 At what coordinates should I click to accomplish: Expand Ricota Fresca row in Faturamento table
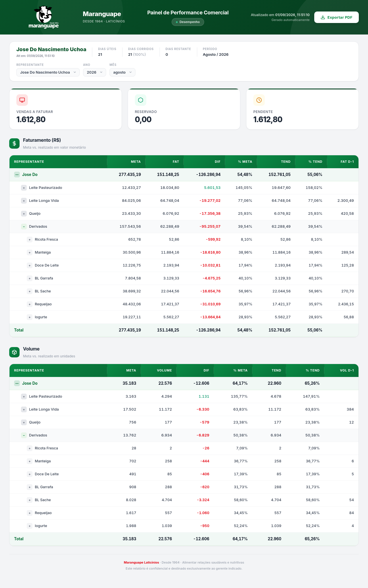point(30,240)
